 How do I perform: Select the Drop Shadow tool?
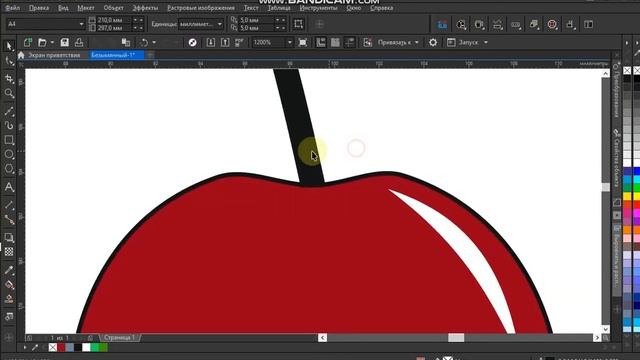coord(9,237)
